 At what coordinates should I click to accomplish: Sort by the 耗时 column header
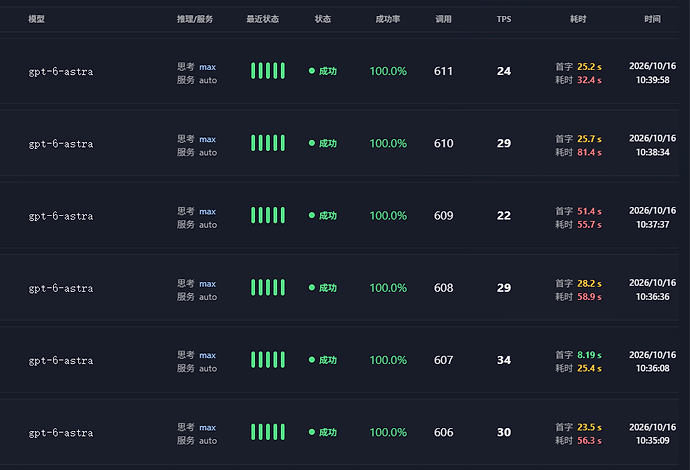click(578, 19)
